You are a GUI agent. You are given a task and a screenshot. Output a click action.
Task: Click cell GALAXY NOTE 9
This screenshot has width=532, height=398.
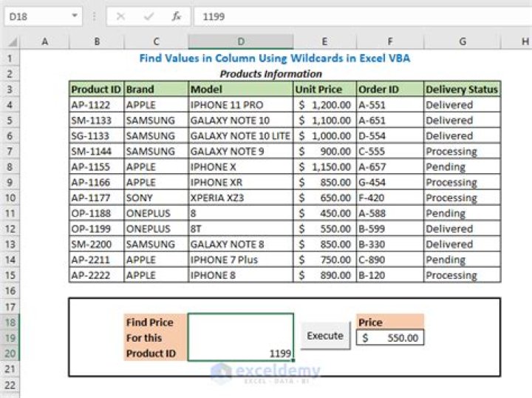[241, 152]
